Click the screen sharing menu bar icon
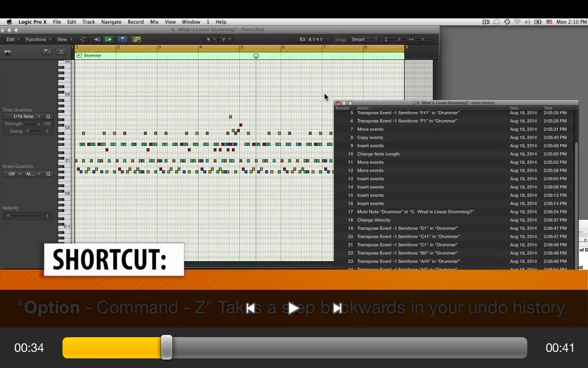The width and height of the screenshot is (588, 368). [486, 22]
